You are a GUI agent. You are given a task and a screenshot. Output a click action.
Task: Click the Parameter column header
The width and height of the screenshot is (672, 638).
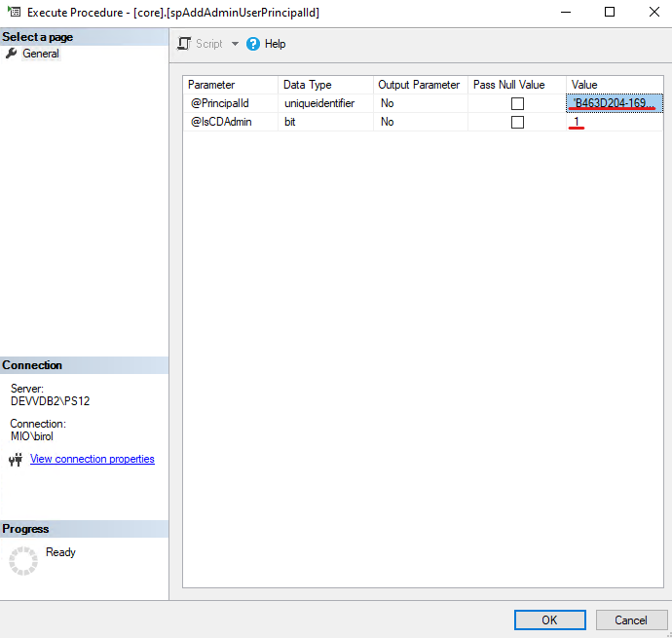(x=231, y=85)
